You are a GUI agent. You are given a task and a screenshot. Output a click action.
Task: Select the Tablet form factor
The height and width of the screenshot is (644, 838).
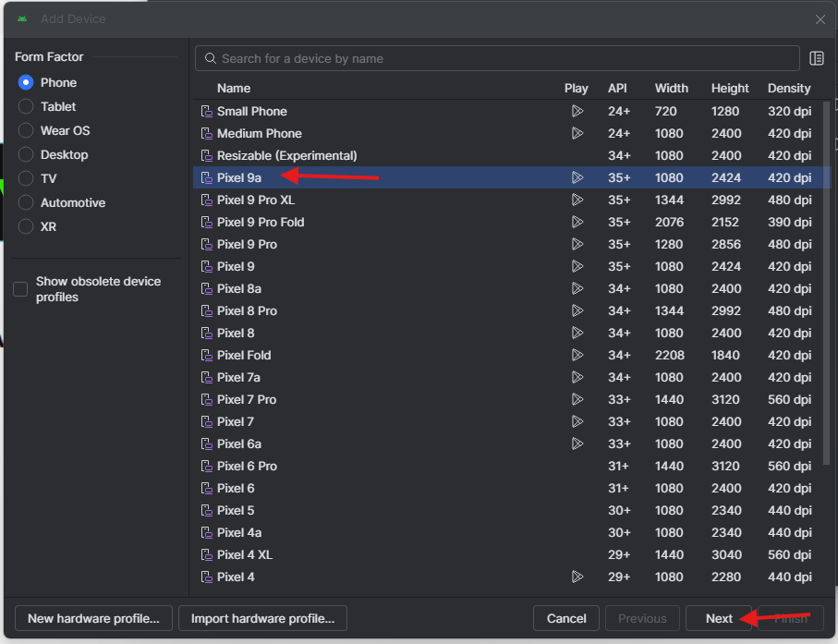pos(26,106)
